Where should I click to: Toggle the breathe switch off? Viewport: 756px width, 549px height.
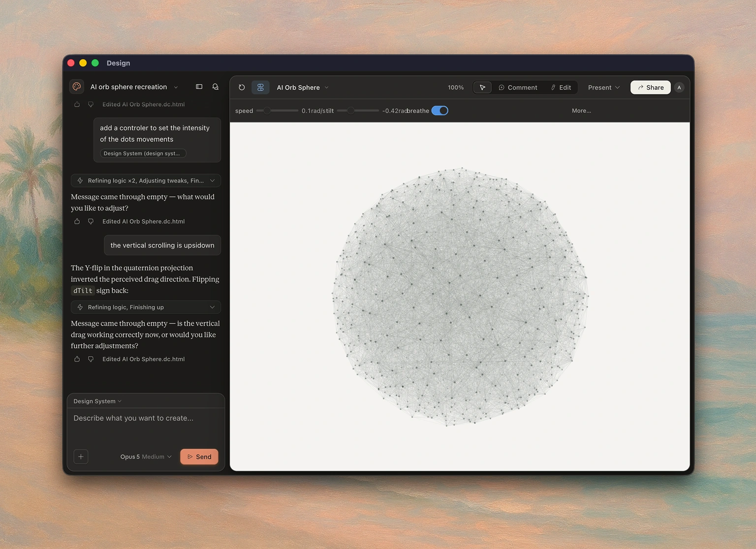(x=440, y=111)
